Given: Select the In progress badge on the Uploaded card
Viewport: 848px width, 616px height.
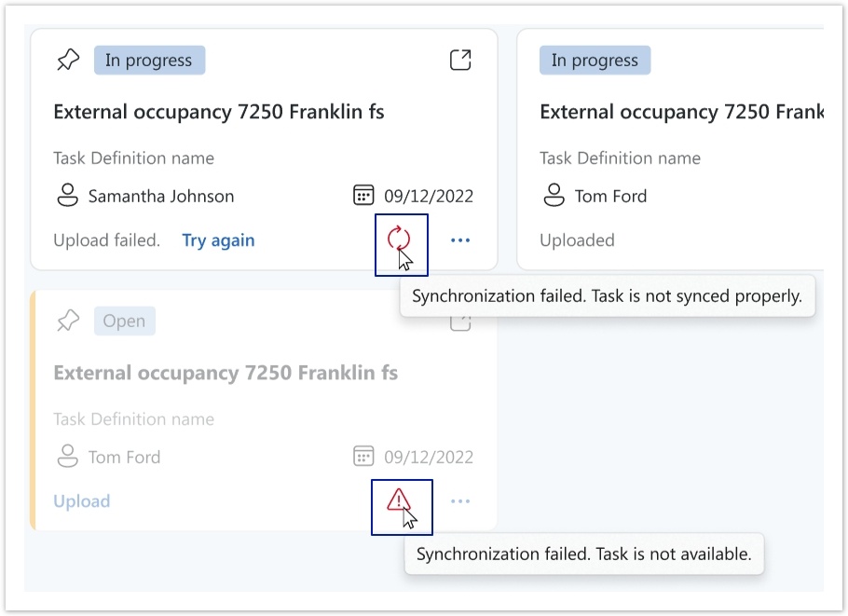Looking at the screenshot, I should [x=595, y=61].
